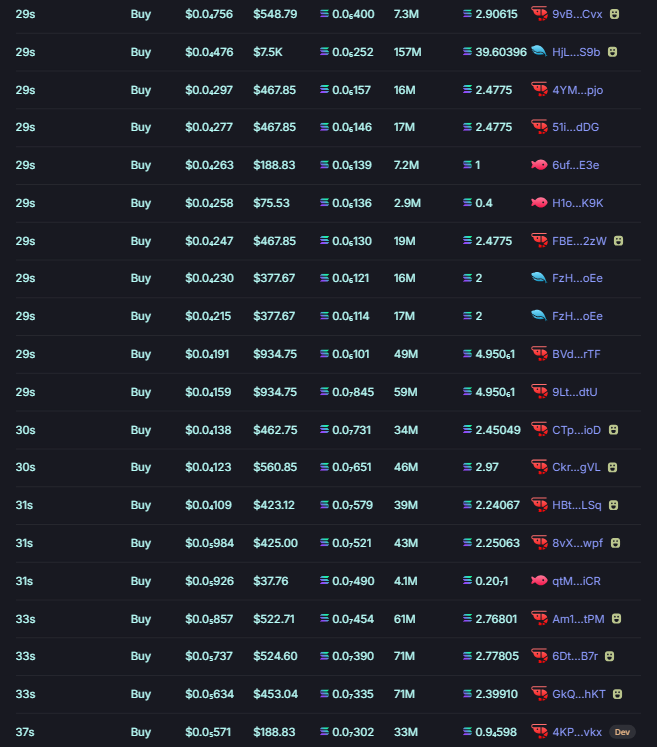The image size is (657, 747).
Task: Click the shrimp icon beside 6Dt...B7r
Action: (x=539, y=656)
